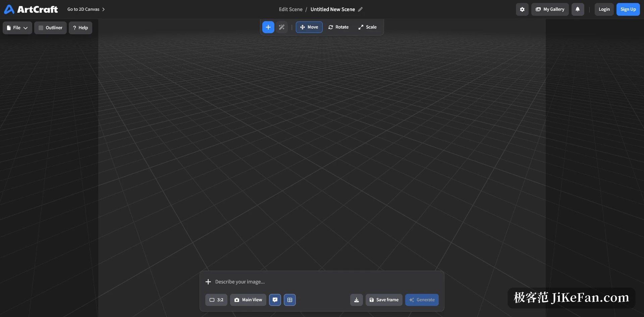Viewport: 644px width, 317px height.
Task: Open the 3:2 aspect ratio selector
Action: tap(216, 300)
